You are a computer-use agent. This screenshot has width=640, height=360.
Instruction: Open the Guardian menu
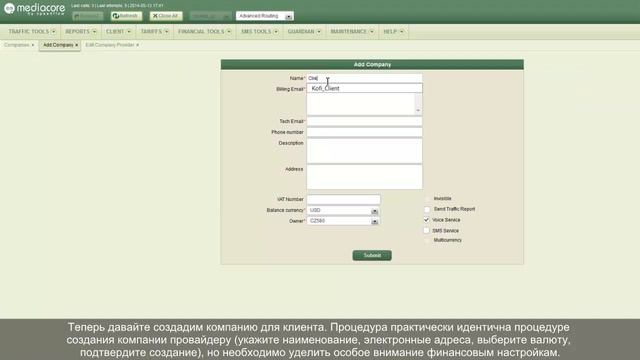tap(304, 31)
